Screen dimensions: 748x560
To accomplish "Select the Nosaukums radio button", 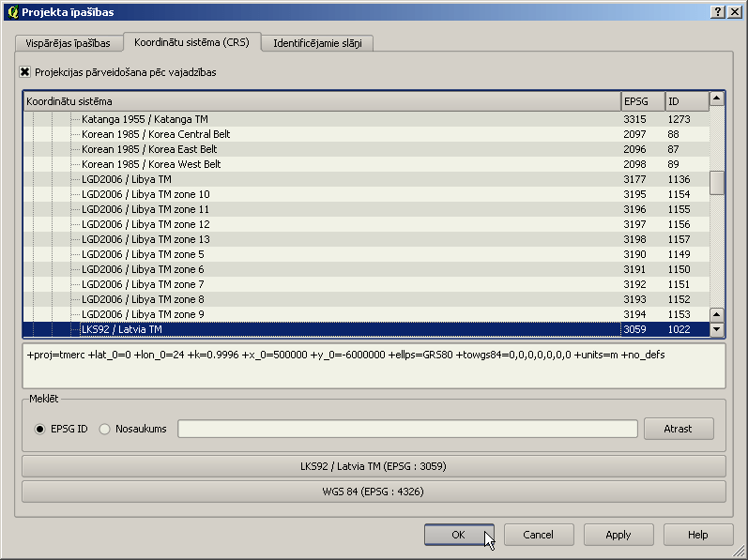I will coord(104,429).
